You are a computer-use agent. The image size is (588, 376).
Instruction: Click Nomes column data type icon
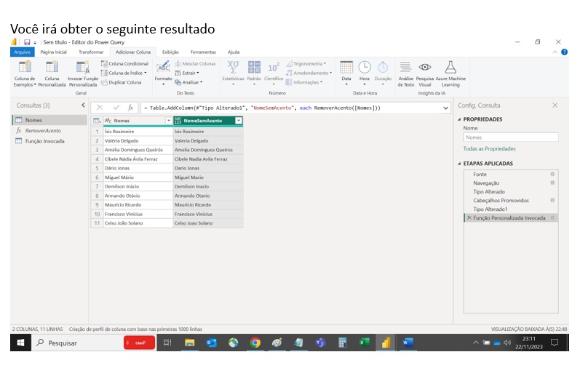[x=108, y=121]
